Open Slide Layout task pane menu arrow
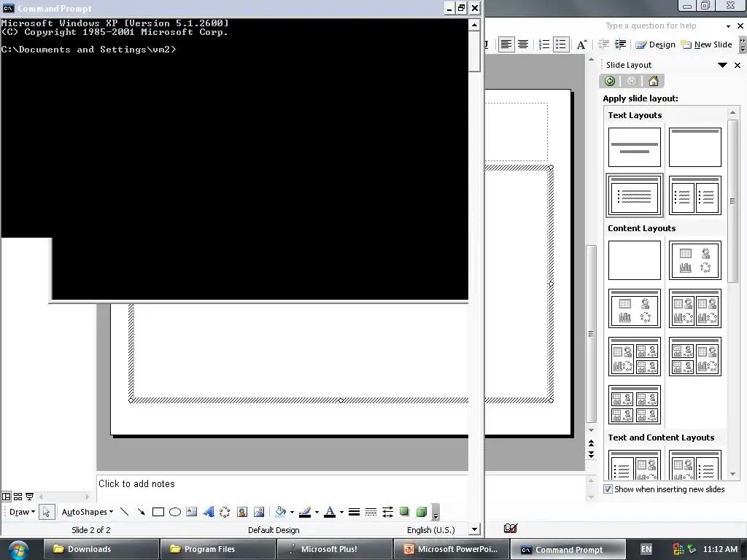 tap(722, 65)
